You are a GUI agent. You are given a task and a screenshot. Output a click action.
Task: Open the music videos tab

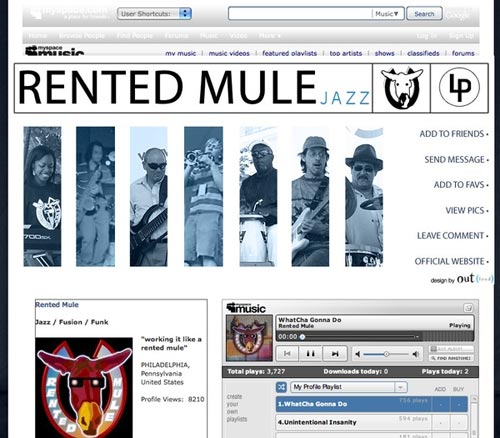coord(229,53)
